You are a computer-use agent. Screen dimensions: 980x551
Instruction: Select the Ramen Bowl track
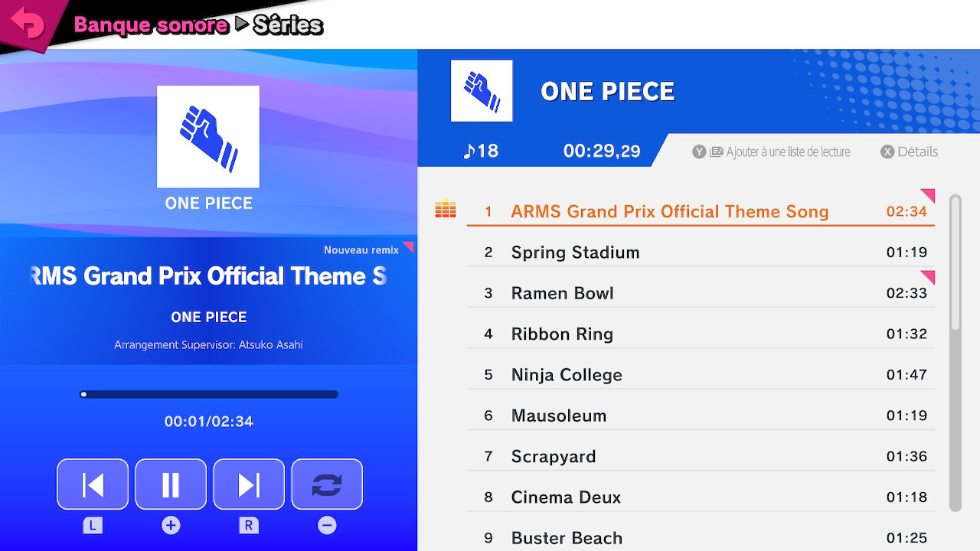(563, 293)
